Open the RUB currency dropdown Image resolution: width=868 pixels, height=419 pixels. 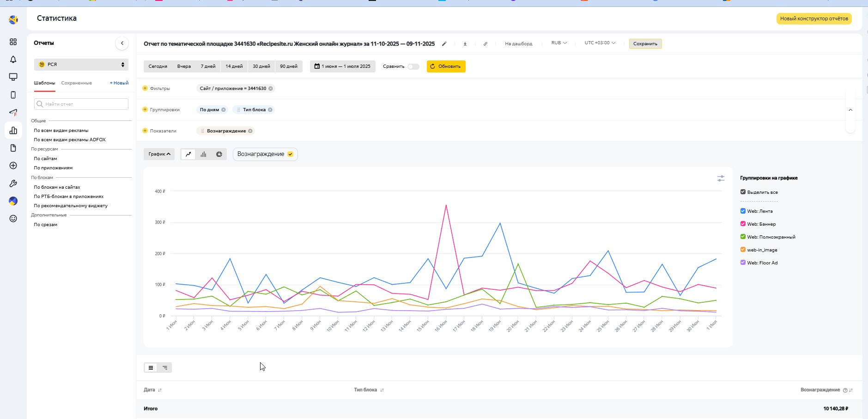tap(558, 43)
